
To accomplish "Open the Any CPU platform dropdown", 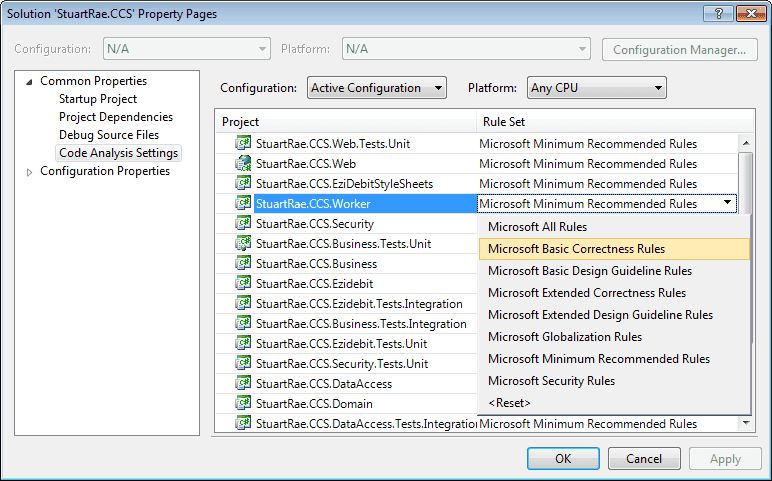I will (596, 88).
